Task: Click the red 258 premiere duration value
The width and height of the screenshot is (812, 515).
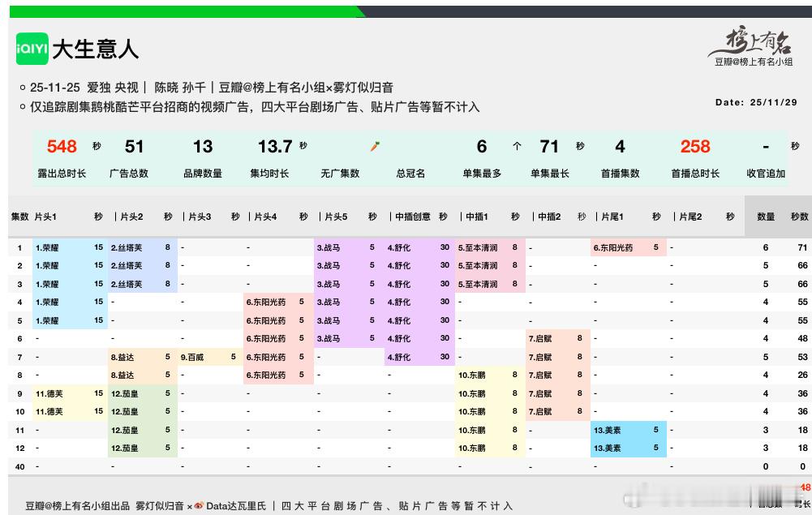Action: tap(695, 147)
